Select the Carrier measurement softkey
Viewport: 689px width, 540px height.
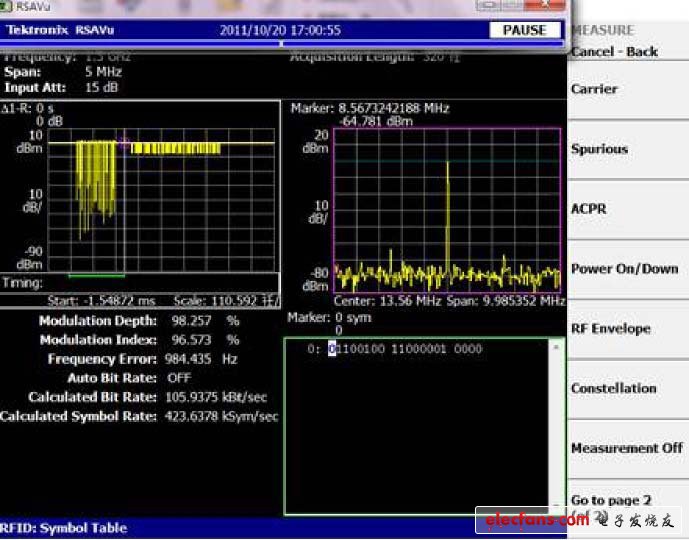coord(594,89)
